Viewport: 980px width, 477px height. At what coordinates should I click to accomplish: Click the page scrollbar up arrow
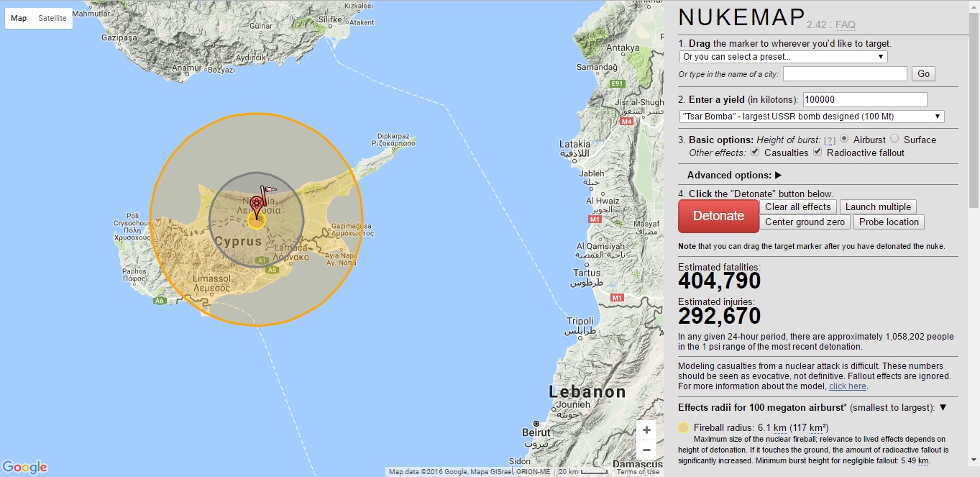pos(974,6)
